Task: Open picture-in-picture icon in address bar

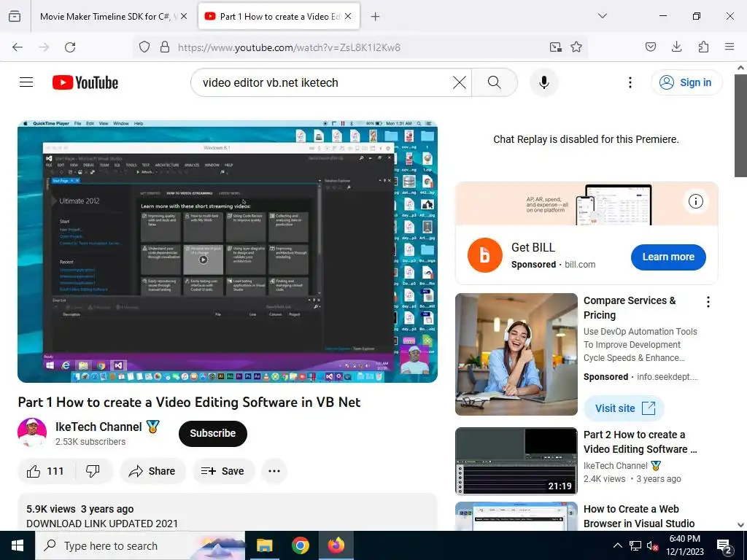Action: coord(555,47)
